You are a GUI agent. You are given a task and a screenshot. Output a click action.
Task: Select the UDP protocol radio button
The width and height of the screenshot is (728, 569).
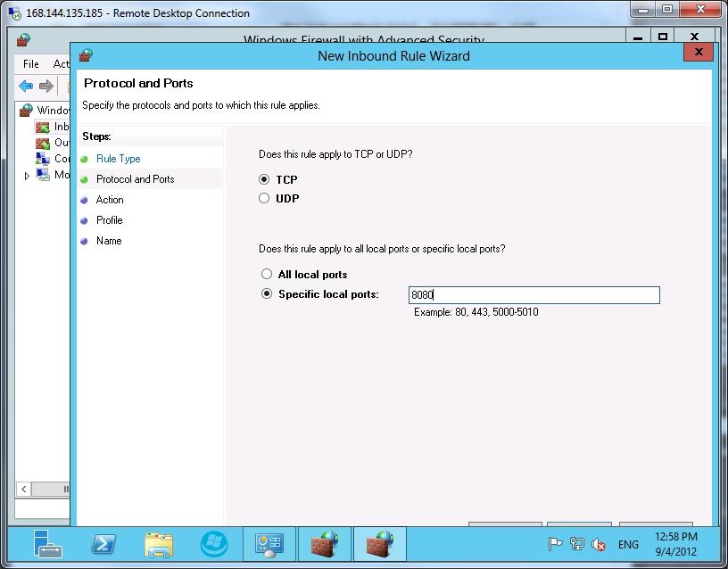pyautogui.click(x=264, y=199)
